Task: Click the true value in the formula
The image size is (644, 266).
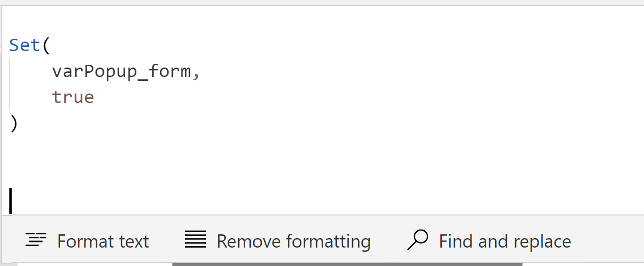Action: pos(73,97)
